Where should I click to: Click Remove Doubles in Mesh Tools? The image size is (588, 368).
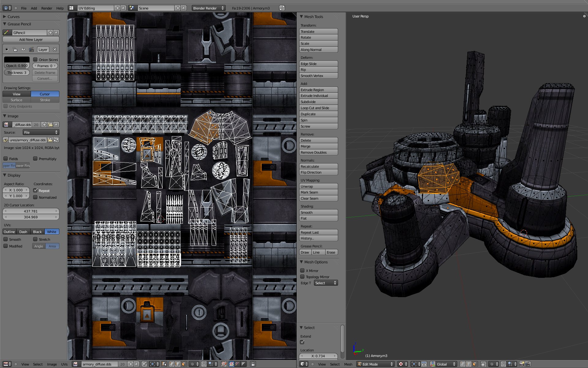pyautogui.click(x=318, y=152)
